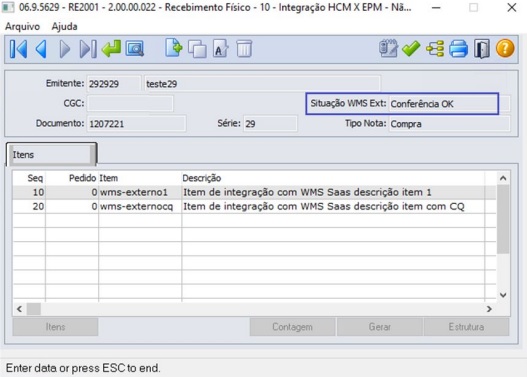Image resolution: width=527 pixels, height=377 pixels.
Task: Go to previous record arrow
Action: click(x=41, y=49)
